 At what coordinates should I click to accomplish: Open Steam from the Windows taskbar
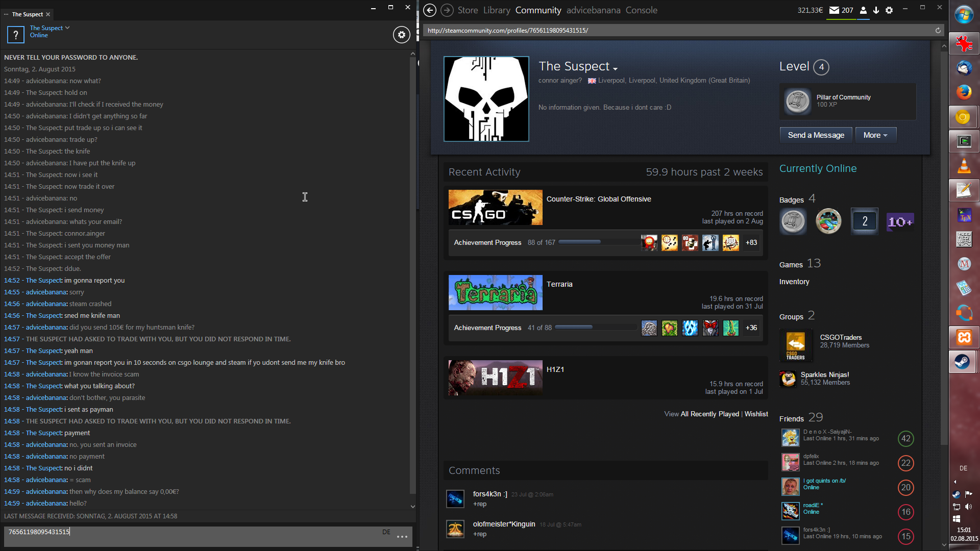coord(963,362)
